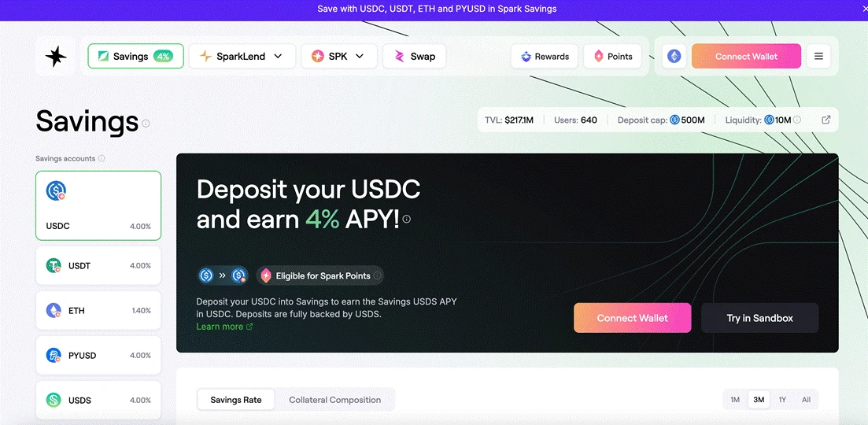The image size is (868, 425).
Task: Open the Swap page
Action: [414, 57]
